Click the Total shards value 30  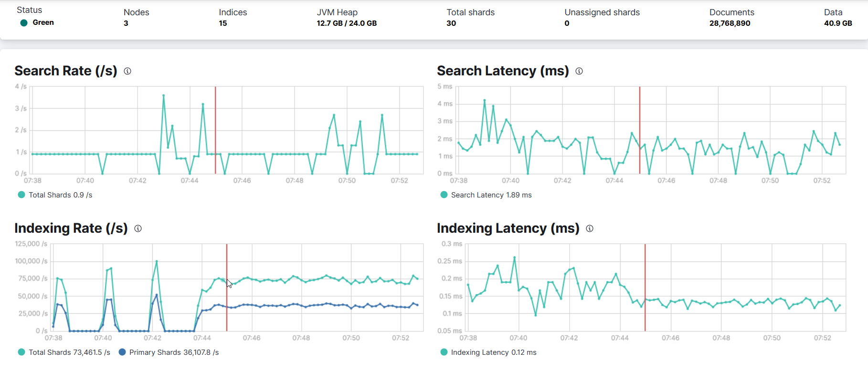click(x=451, y=23)
